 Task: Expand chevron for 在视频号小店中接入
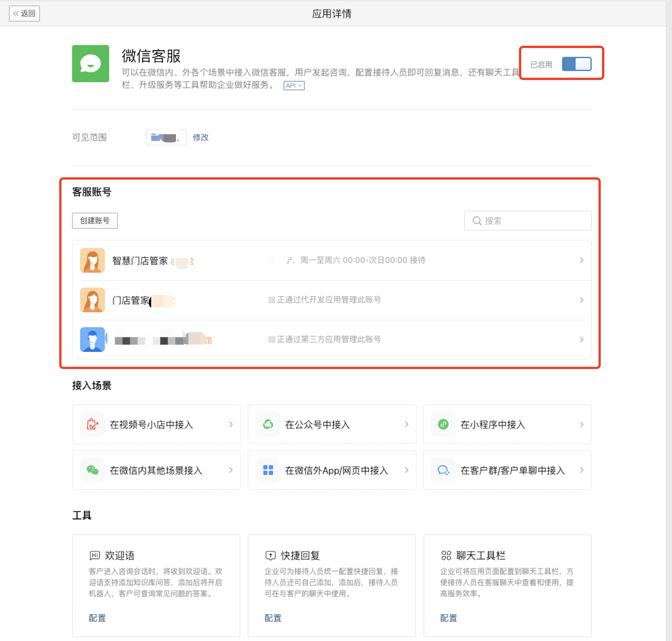tap(231, 424)
